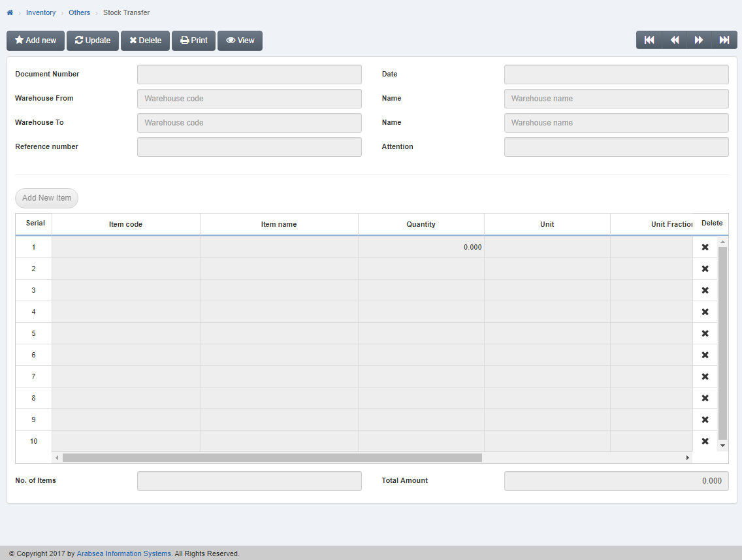Click the Add new button
742x560 pixels.
(35, 41)
